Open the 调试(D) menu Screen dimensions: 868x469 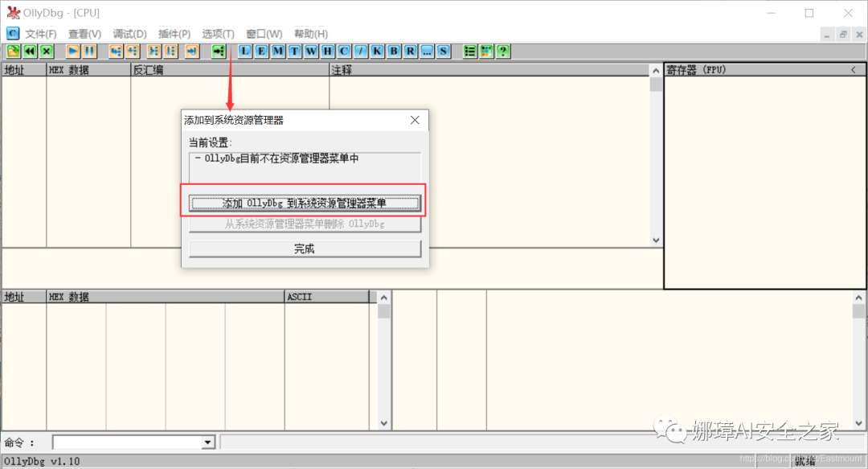(129, 34)
